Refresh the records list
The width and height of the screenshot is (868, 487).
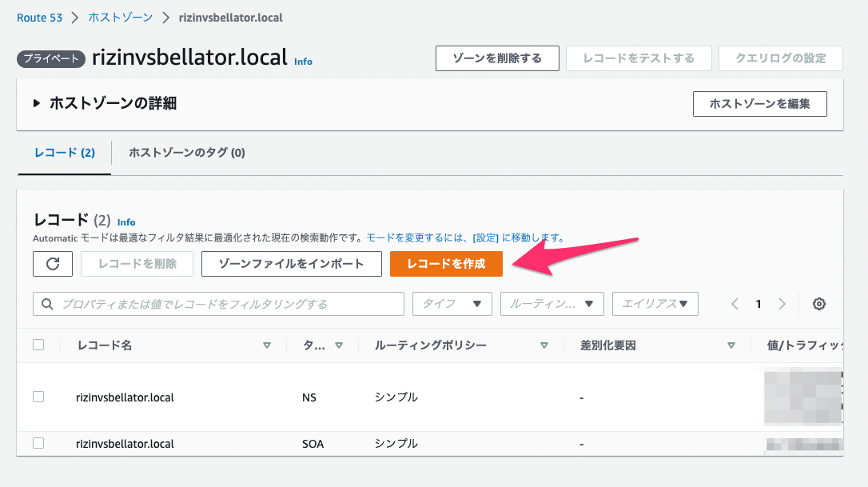point(52,264)
